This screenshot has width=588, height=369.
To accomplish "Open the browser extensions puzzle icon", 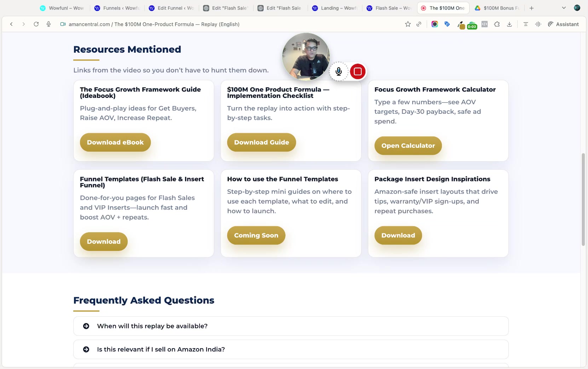I will [x=497, y=24].
